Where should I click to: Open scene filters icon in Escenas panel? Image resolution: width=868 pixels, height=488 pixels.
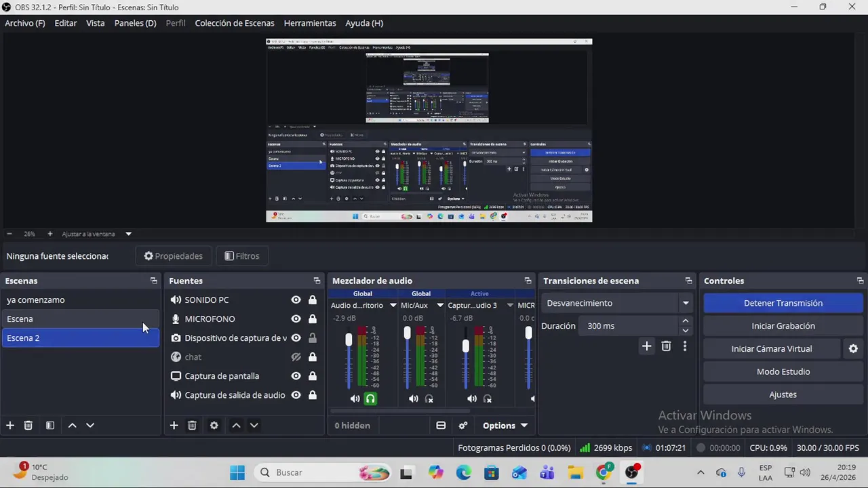point(50,425)
